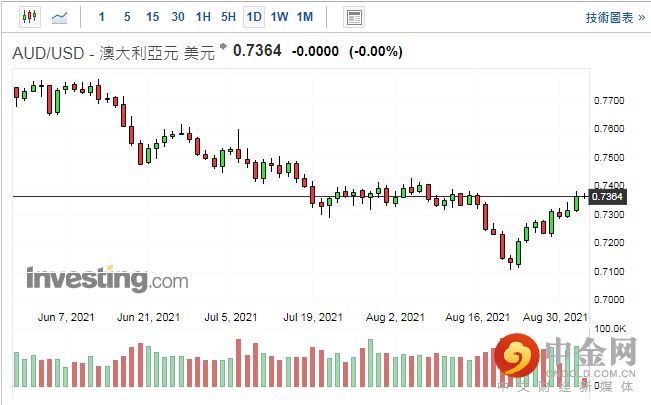Switch to weekly 1W timeframe

279,17
